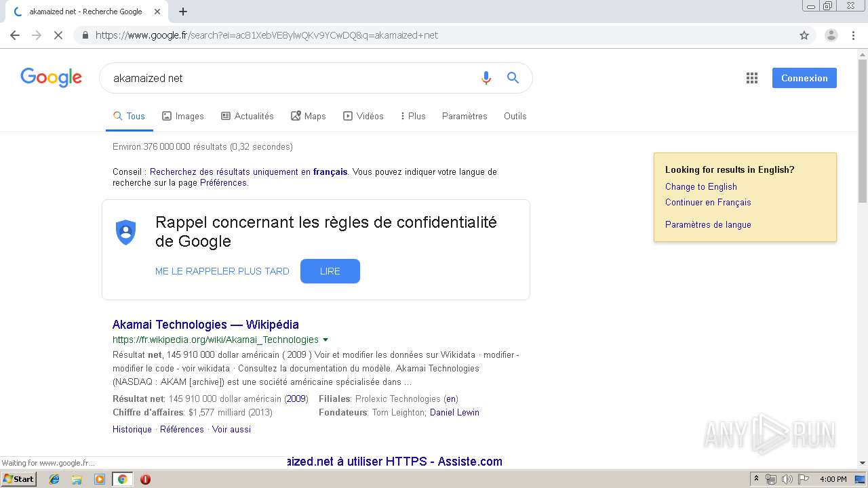Click Change to English
Image resolution: width=868 pixels, height=488 pixels.
click(701, 186)
